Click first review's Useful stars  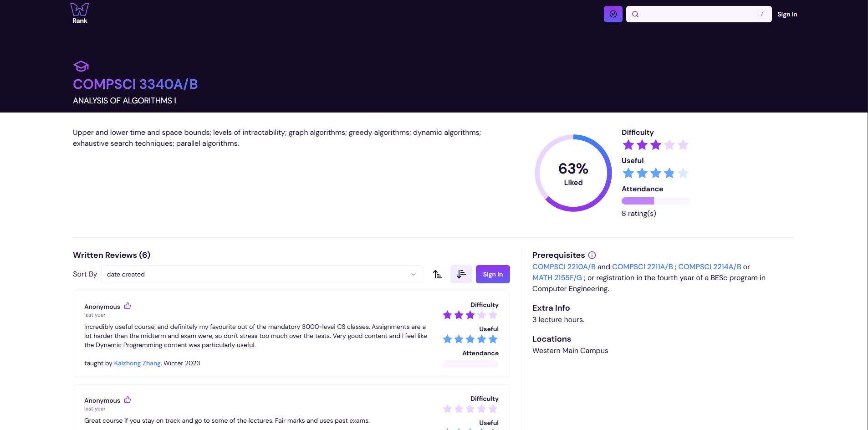(x=470, y=339)
